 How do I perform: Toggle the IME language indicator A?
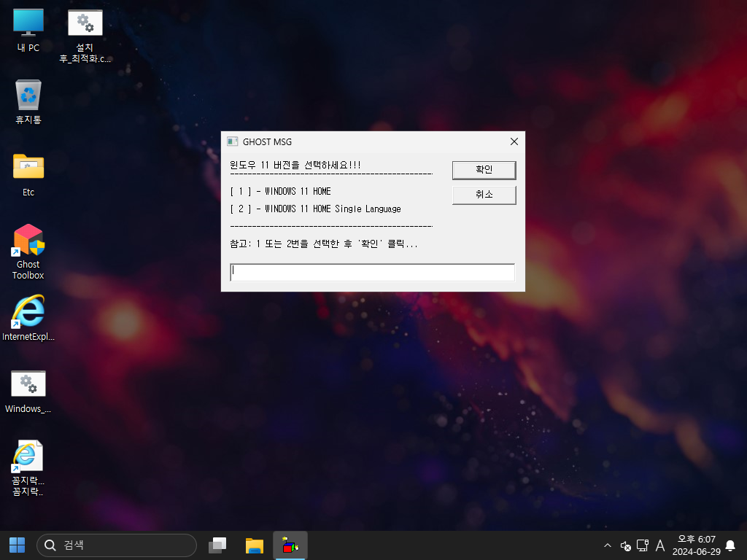pos(659,545)
